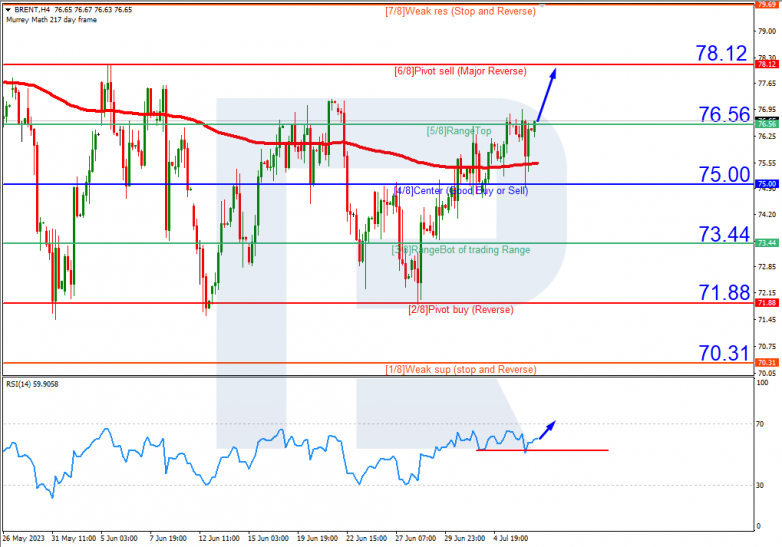Click the RSI(14) 59.9058 indicator label
The height and width of the screenshot is (547, 782).
coord(32,384)
